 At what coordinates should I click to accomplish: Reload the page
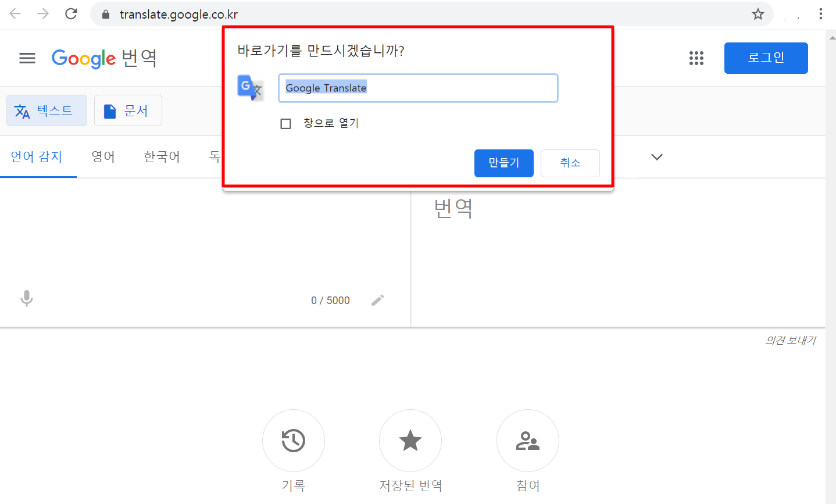coord(71,14)
